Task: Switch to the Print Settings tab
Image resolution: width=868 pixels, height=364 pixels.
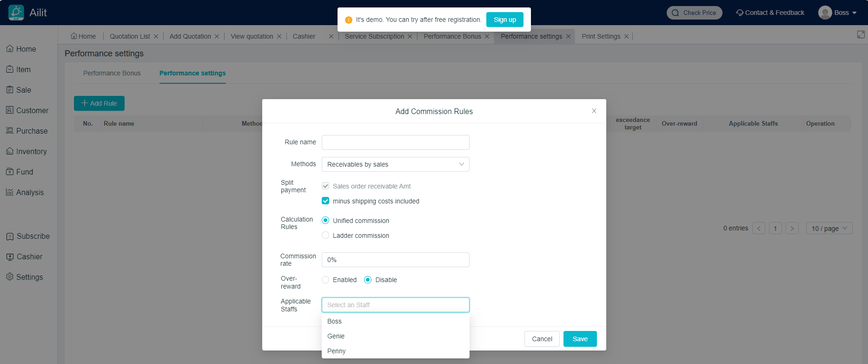Action: [x=601, y=36]
